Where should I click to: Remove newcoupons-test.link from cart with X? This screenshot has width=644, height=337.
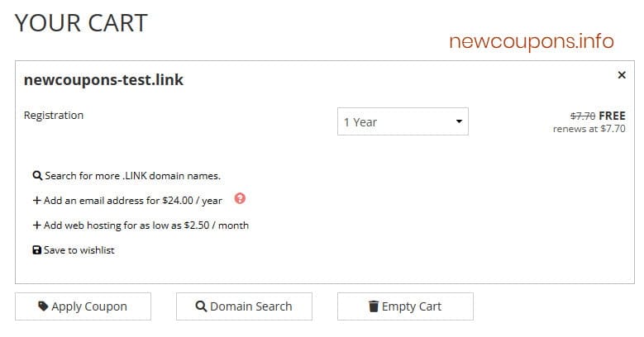622,75
